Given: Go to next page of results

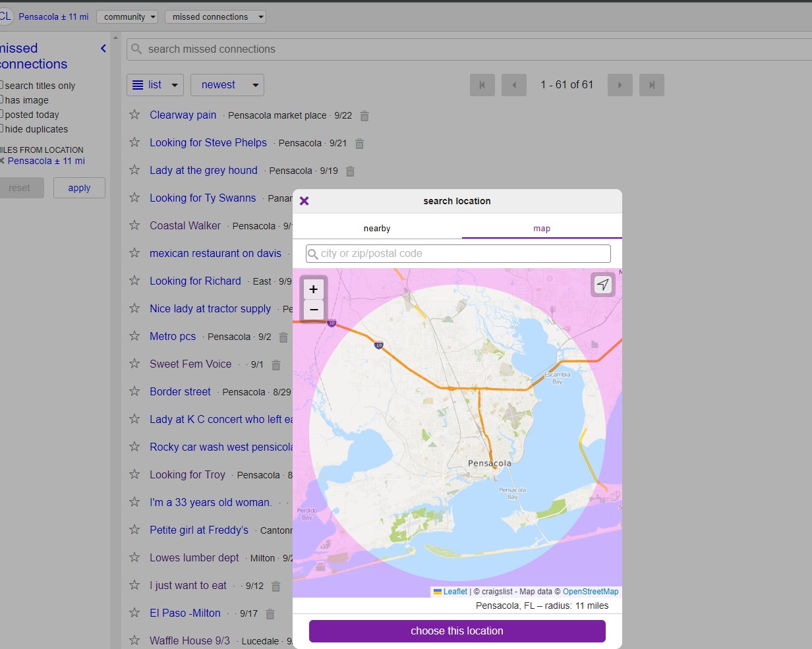Looking at the screenshot, I should tap(620, 85).
